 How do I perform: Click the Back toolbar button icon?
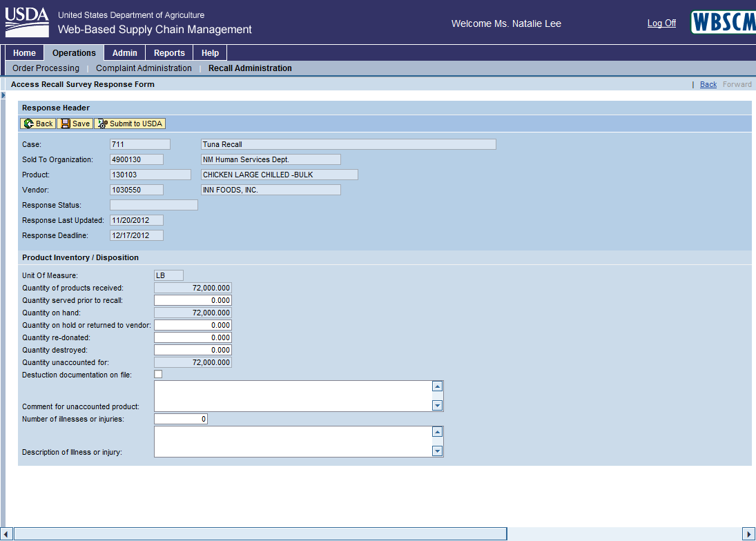28,124
